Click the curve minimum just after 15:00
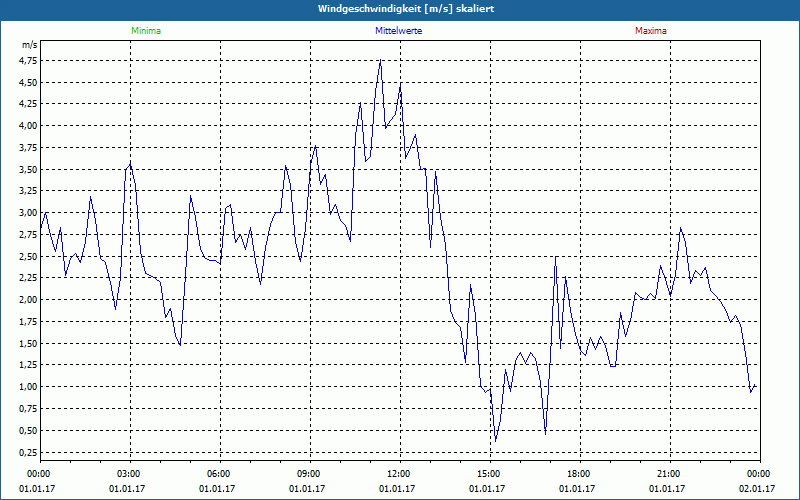Screen dimensions: 800x500 click(495, 441)
